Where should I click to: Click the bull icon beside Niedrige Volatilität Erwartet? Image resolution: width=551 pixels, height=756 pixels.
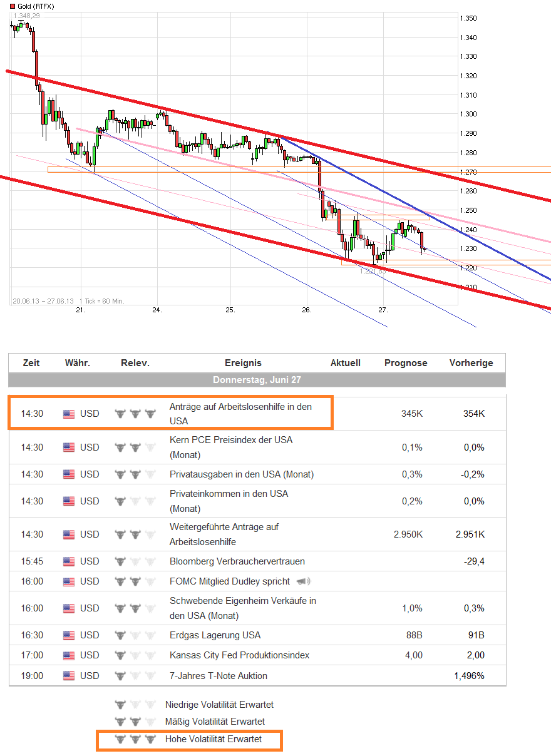tap(135, 704)
